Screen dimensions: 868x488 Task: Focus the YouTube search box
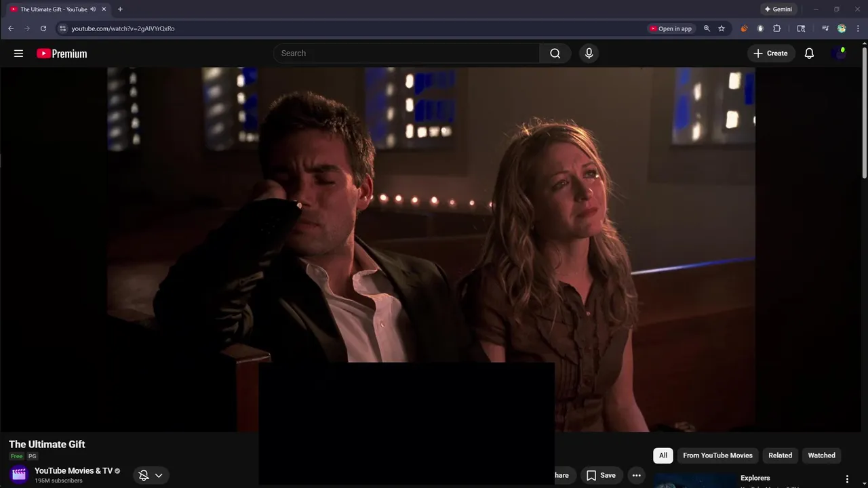pyautogui.click(x=407, y=54)
